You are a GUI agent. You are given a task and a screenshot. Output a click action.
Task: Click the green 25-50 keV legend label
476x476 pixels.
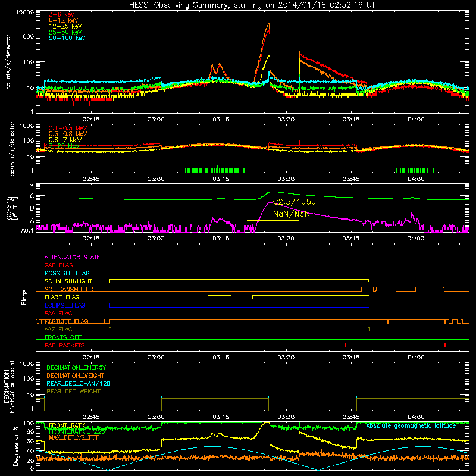tap(65, 32)
